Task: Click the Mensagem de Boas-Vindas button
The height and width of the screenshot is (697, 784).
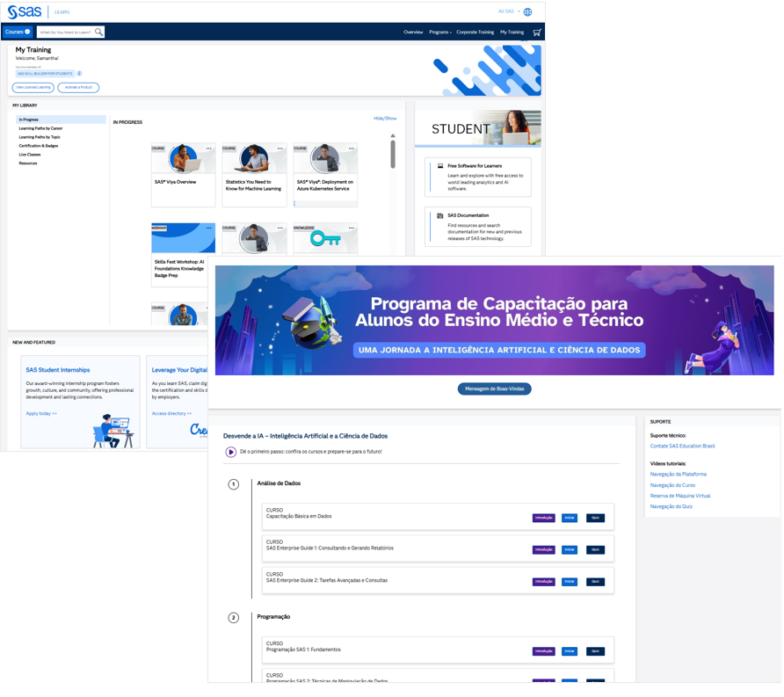Action: pyautogui.click(x=495, y=389)
